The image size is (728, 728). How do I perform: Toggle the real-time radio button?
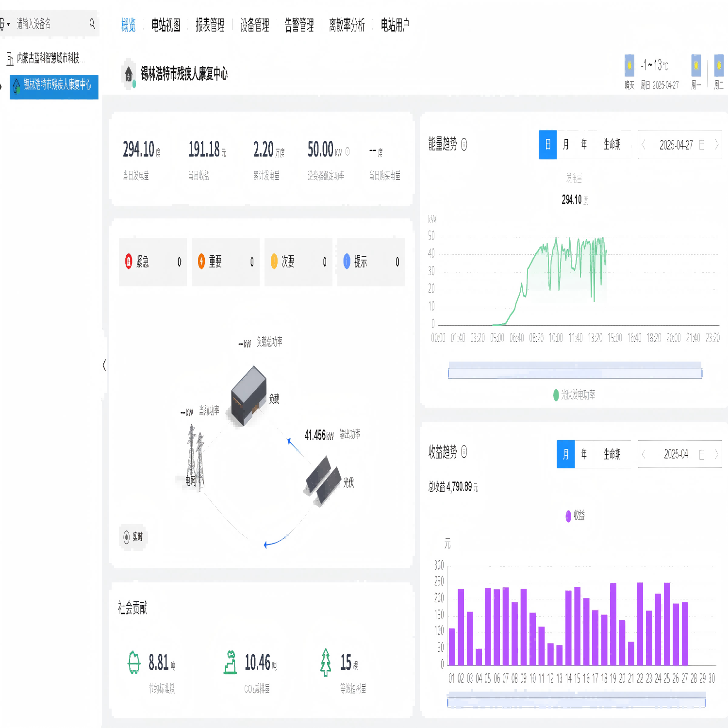(127, 537)
